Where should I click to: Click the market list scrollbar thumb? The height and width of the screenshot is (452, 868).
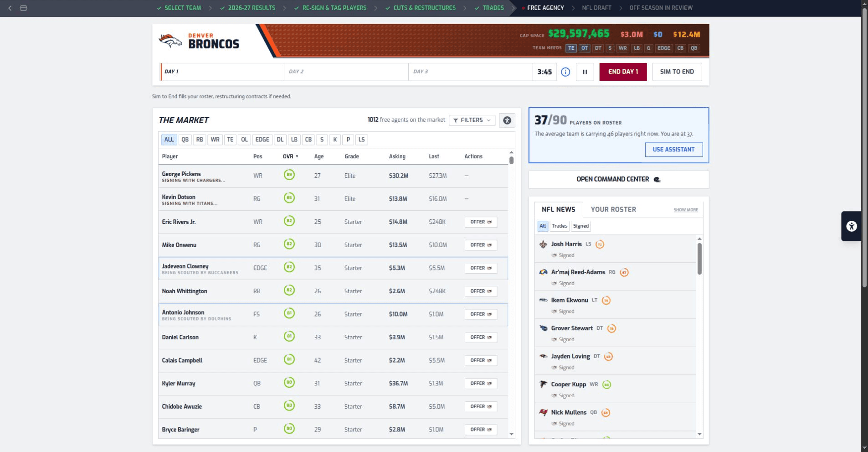pyautogui.click(x=511, y=161)
